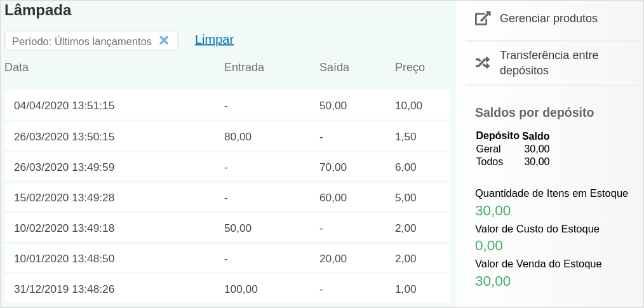Click the Preço column header
Screen dimensions: 644x308
tap(410, 67)
